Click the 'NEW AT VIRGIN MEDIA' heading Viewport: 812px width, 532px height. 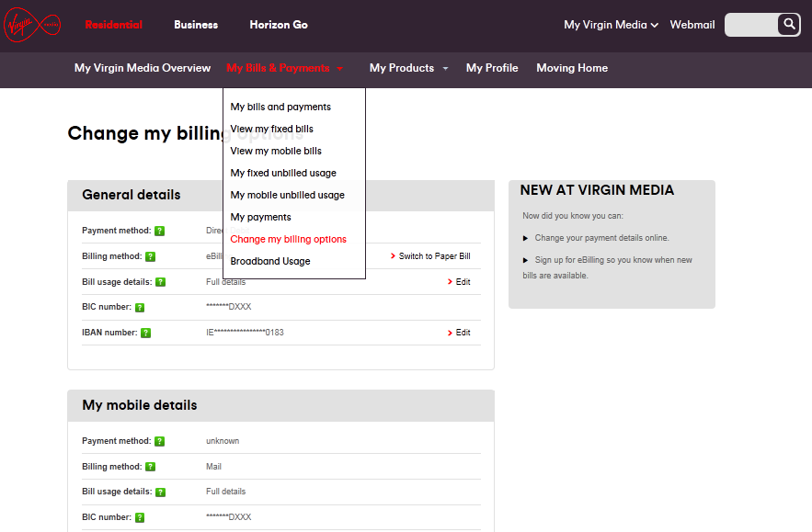597,190
